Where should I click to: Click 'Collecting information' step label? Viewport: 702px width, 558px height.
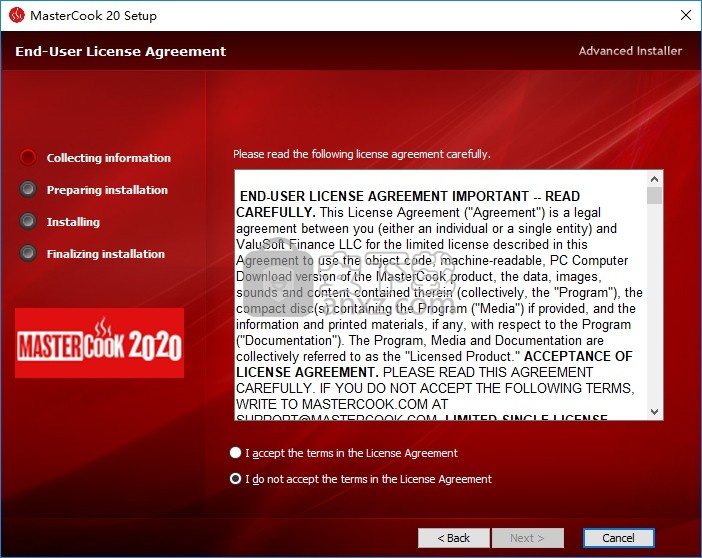pos(109,158)
